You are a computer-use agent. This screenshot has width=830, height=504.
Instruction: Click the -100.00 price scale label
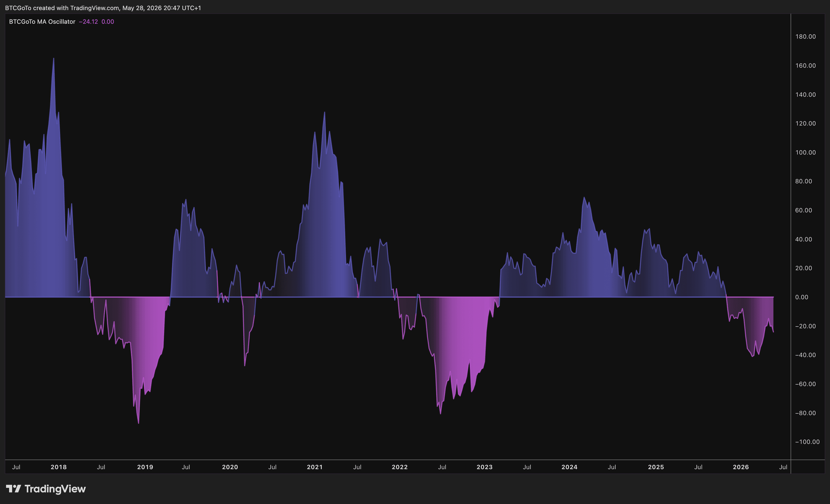pyautogui.click(x=808, y=442)
